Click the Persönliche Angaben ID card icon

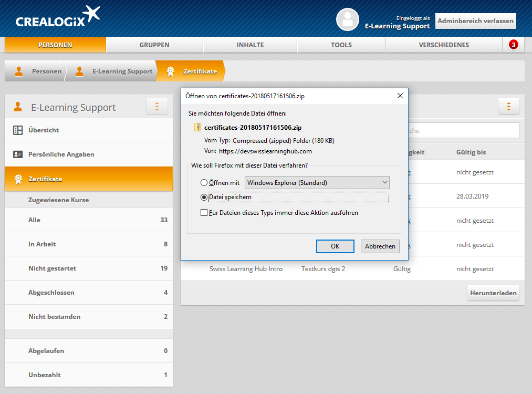[x=18, y=154]
